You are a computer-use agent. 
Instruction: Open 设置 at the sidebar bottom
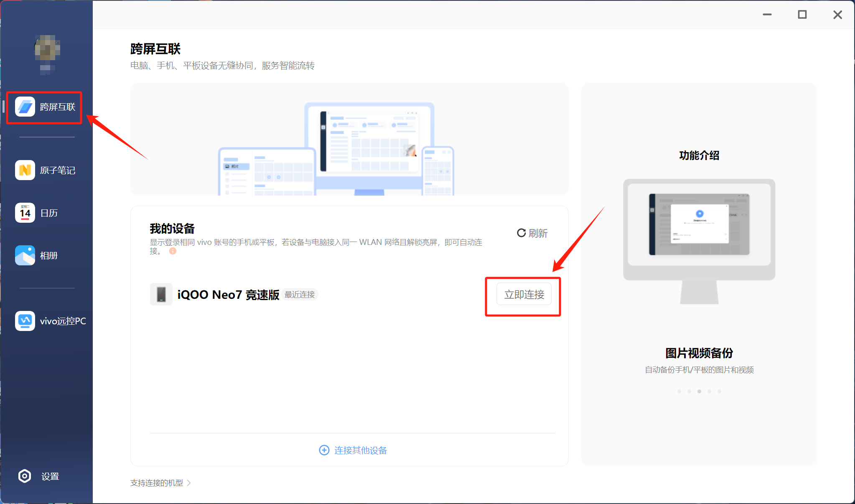pyautogui.click(x=39, y=476)
